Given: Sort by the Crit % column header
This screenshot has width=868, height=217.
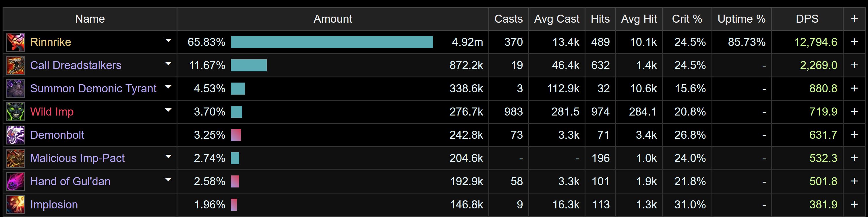Looking at the screenshot, I should [x=687, y=19].
